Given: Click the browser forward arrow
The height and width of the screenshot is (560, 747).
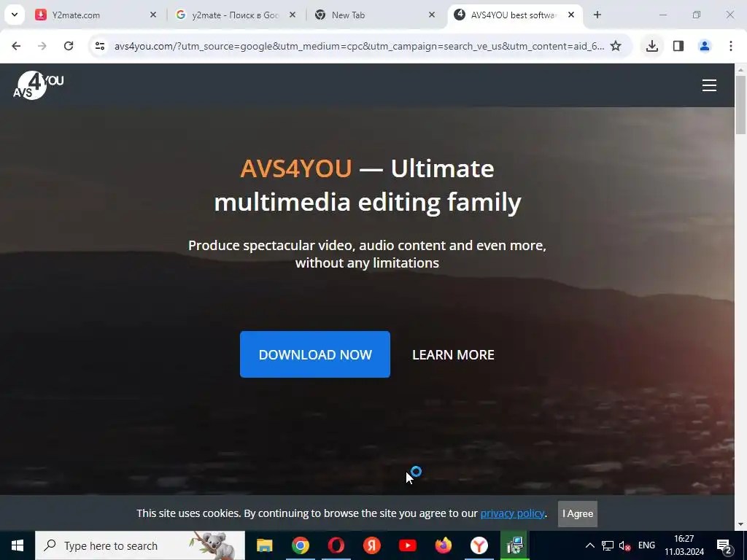Looking at the screenshot, I should [42, 46].
